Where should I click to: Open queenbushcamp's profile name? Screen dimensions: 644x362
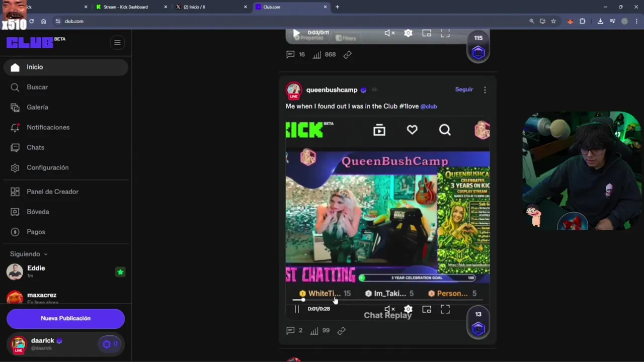[x=332, y=90]
